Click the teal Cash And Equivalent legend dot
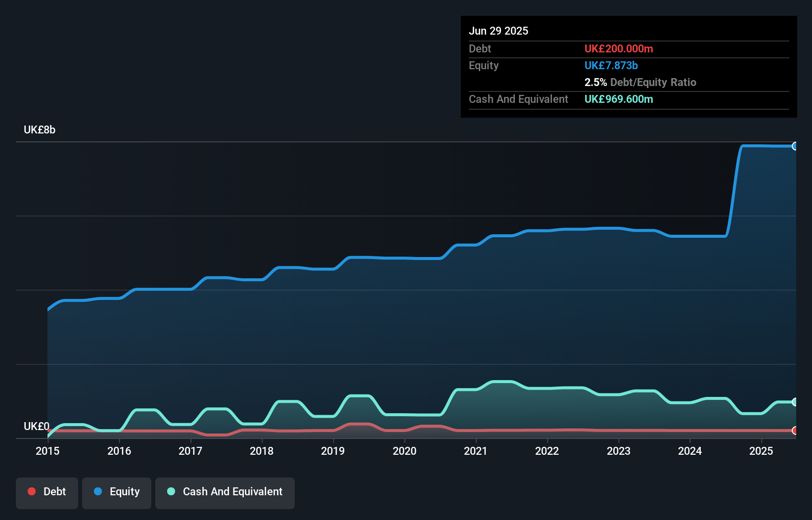 coord(171,491)
